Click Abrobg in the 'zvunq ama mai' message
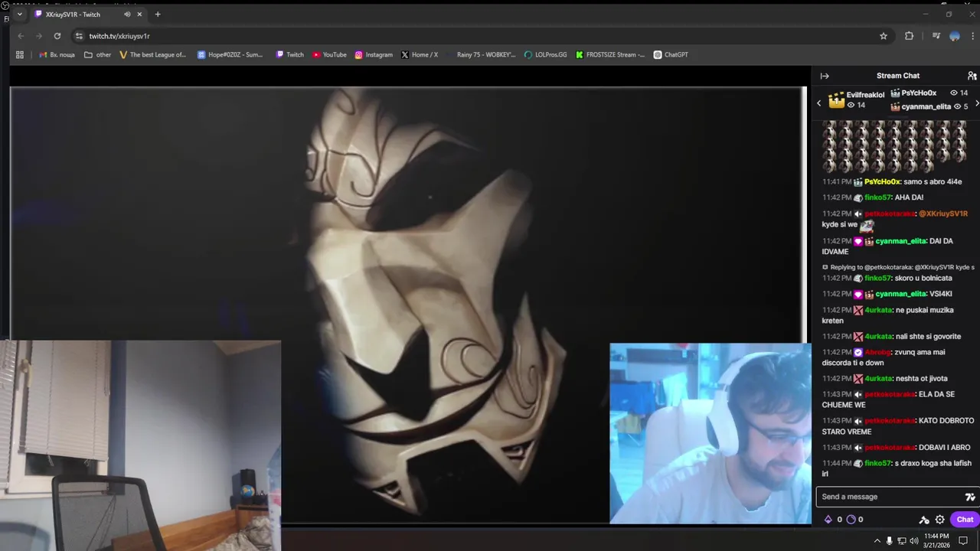Viewport: 980px width, 551px height. [877, 352]
